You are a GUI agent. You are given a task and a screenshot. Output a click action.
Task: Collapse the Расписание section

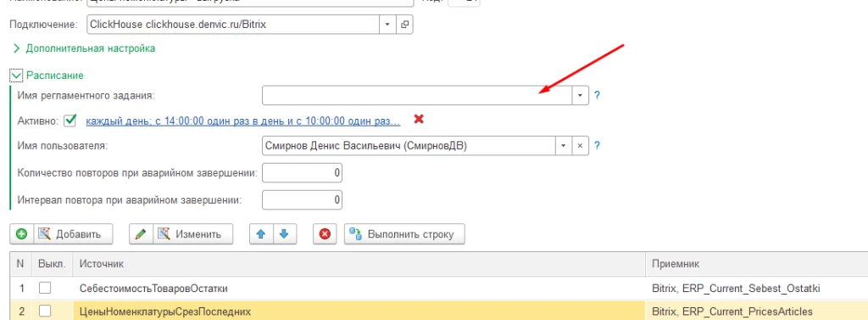pos(17,76)
